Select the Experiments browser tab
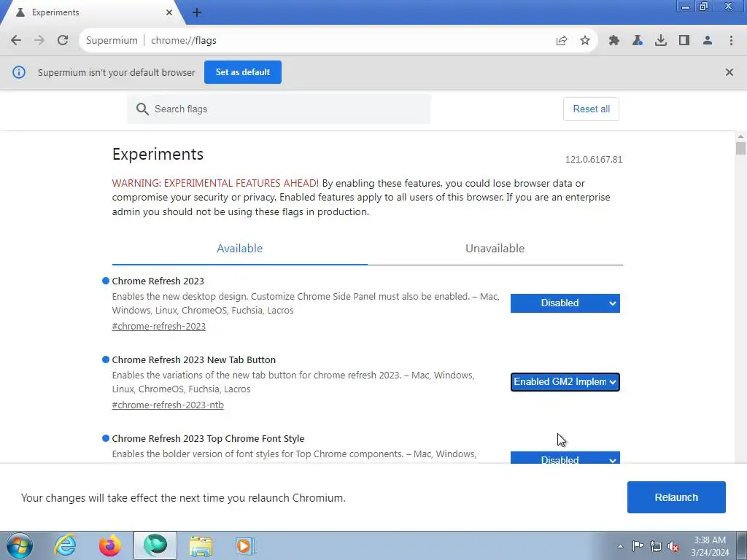This screenshot has height=560, width=747. pyautogui.click(x=93, y=13)
